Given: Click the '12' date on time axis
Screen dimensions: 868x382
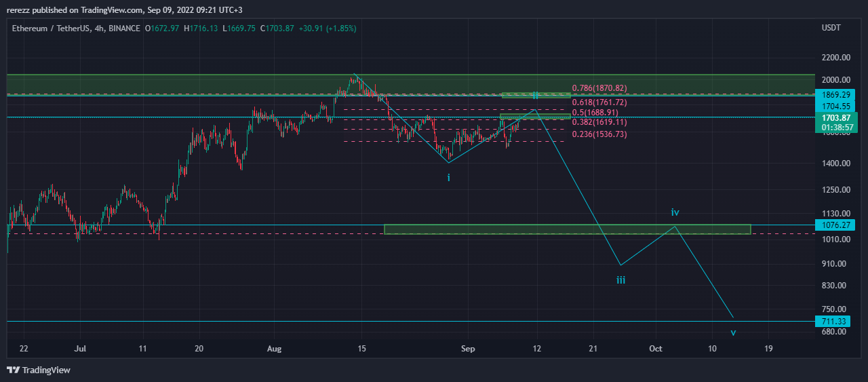Looking at the screenshot, I should [538, 348].
